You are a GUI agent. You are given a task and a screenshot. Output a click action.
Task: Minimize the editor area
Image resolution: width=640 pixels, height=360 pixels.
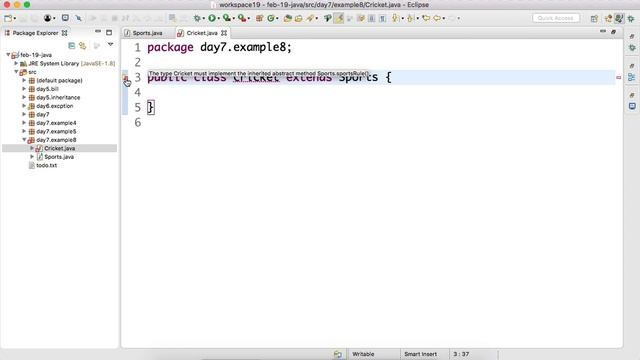(603, 31)
